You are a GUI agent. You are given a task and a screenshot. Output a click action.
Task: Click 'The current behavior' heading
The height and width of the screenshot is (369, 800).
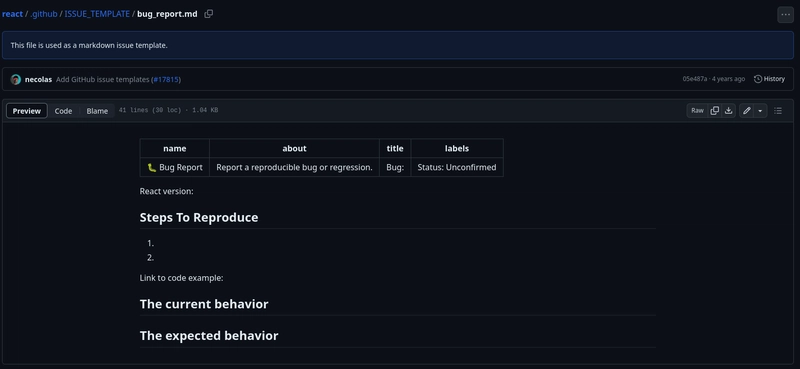204,304
